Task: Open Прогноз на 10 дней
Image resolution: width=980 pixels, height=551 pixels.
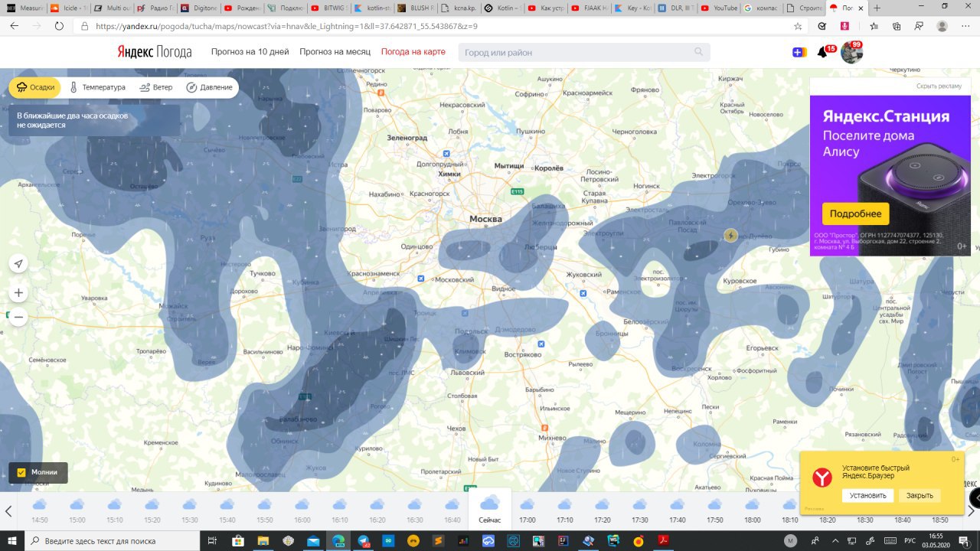Action: click(x=250, y=52)
